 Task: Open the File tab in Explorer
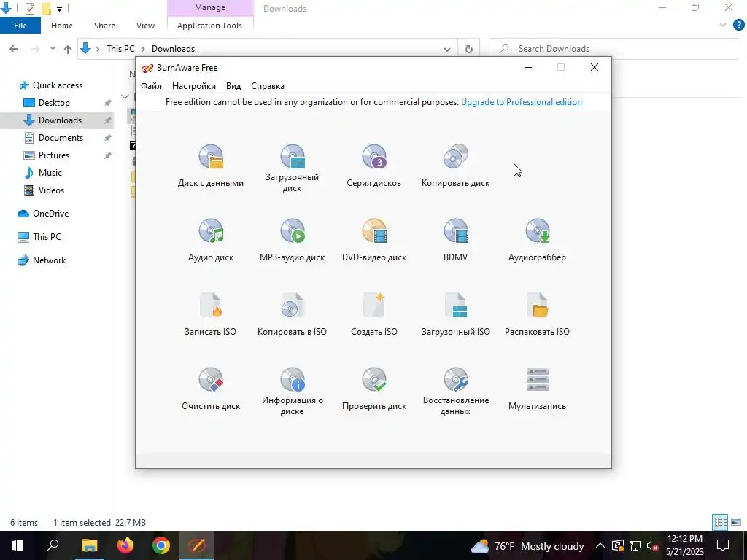pyautogui.click(x=20, y=26)
